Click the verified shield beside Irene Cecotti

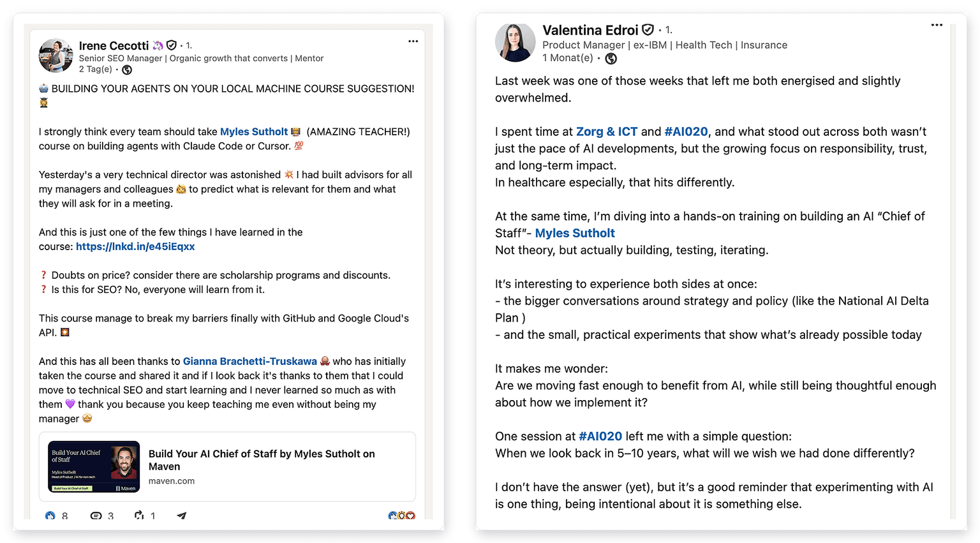tap(171, 45)
